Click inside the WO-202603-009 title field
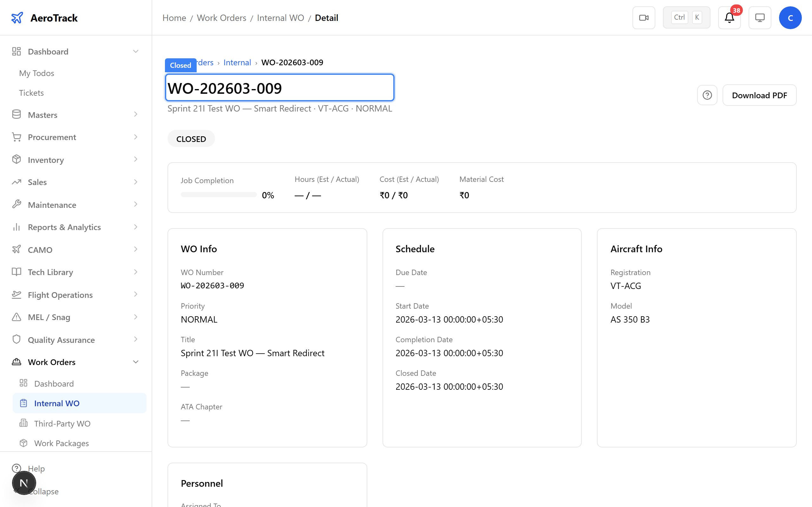 tap(279, 87)
